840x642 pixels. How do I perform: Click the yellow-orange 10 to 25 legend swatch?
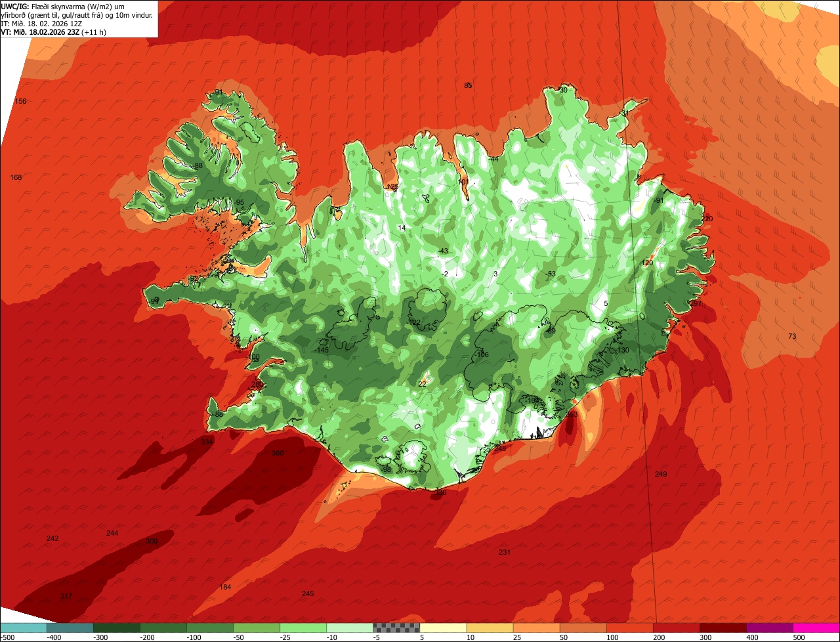tap(490, 628)
